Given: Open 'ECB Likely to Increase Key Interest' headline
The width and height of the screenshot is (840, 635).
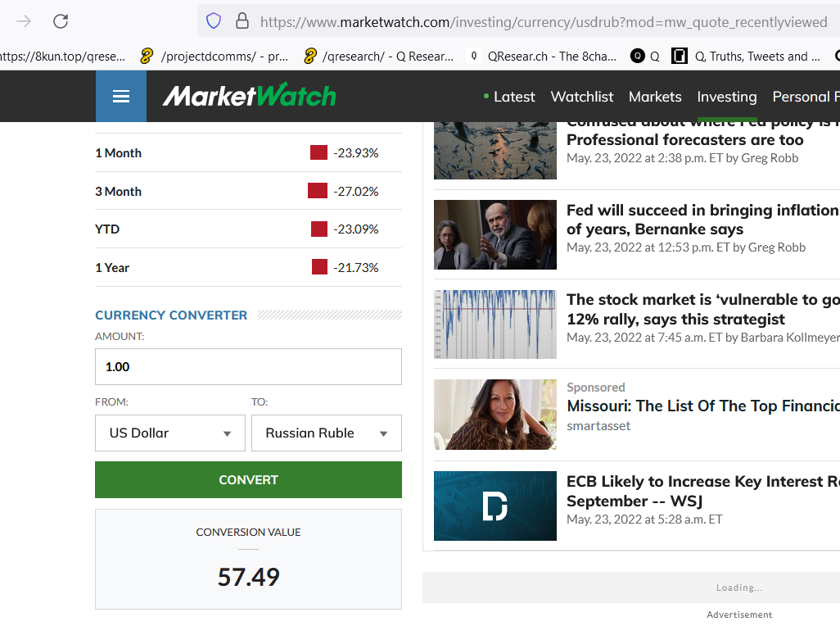Looking at the screenshot, I should click(x=703, y=492).
